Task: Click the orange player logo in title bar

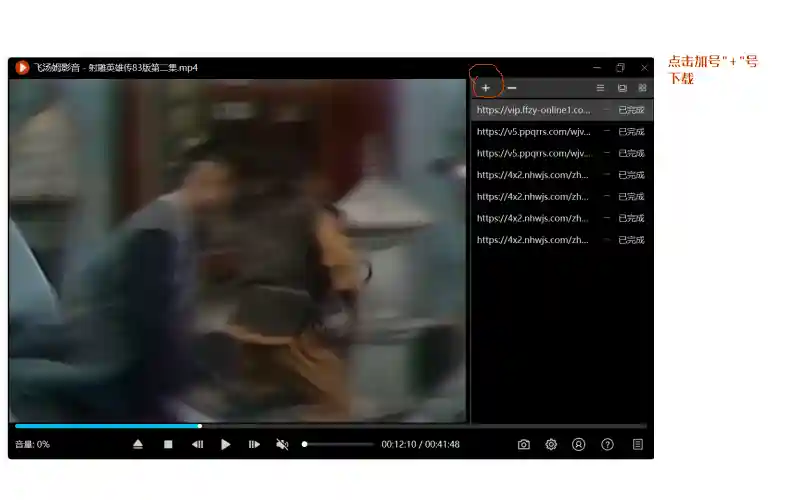Action: 22,67
